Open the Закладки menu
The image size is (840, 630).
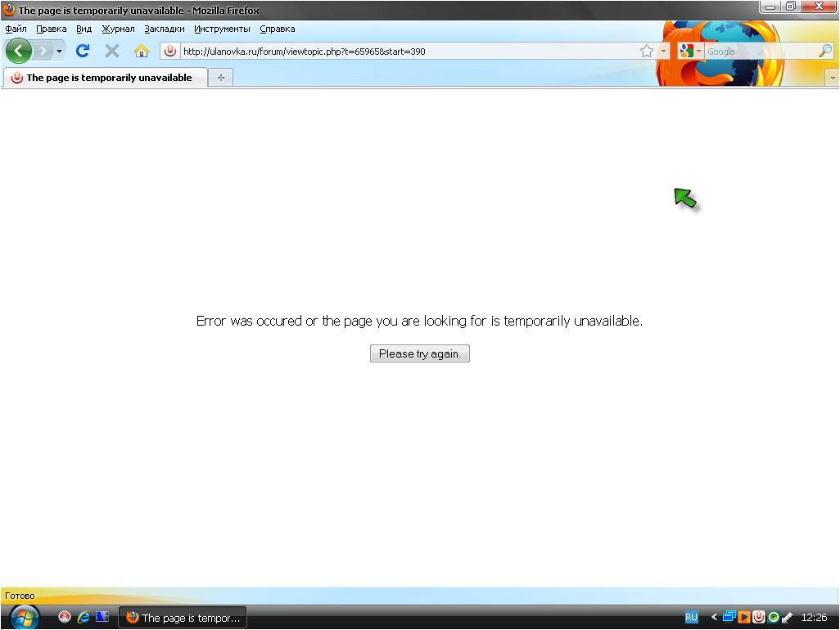(x=165, y=29)
